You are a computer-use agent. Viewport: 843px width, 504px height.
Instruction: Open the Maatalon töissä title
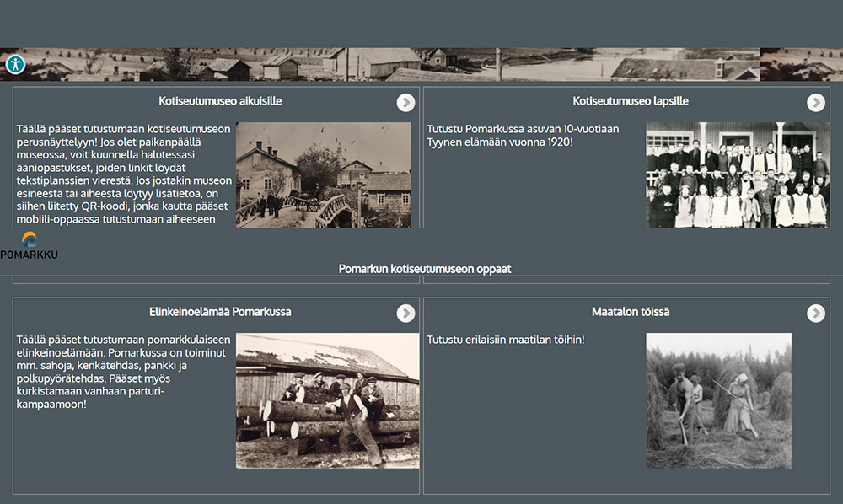[x=630, y=312]
